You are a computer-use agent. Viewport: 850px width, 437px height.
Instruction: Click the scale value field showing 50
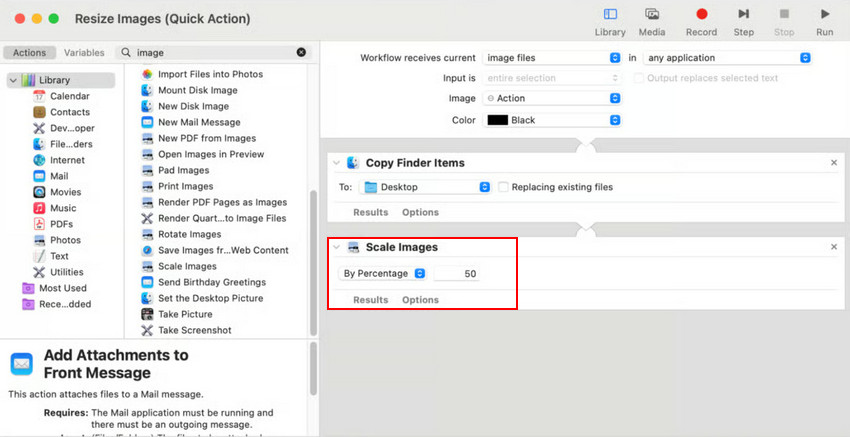tap(456, 274)
